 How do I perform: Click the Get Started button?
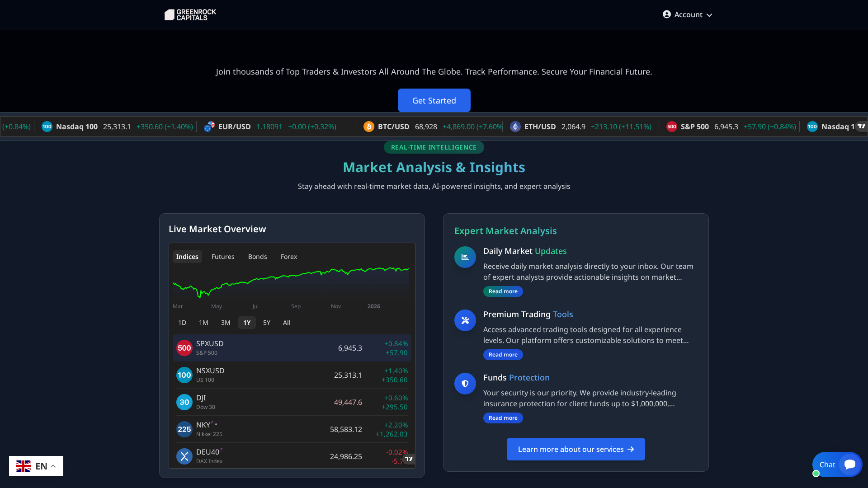point(434,100)
